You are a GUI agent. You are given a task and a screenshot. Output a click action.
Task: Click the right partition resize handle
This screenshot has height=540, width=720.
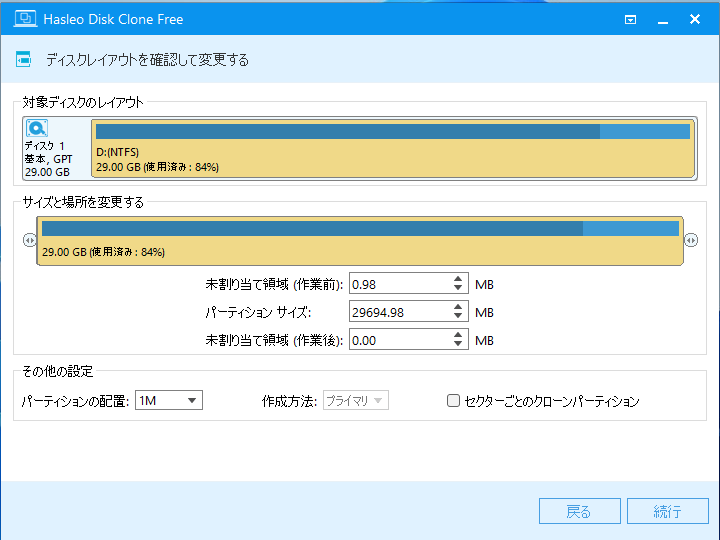click(x=691, y=240)
